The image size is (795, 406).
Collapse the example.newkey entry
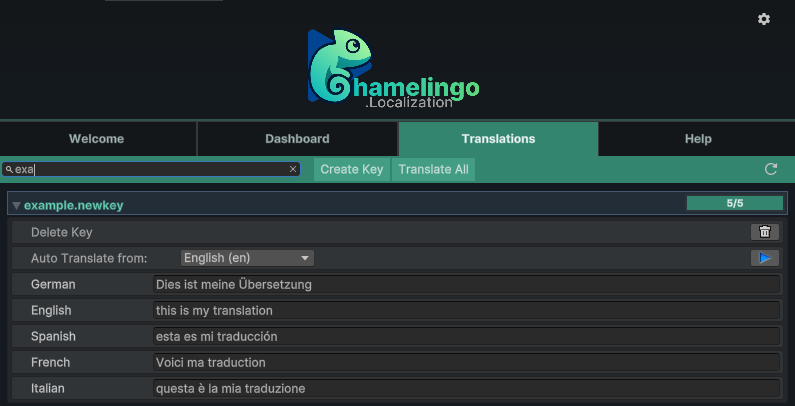pos(16,205)
